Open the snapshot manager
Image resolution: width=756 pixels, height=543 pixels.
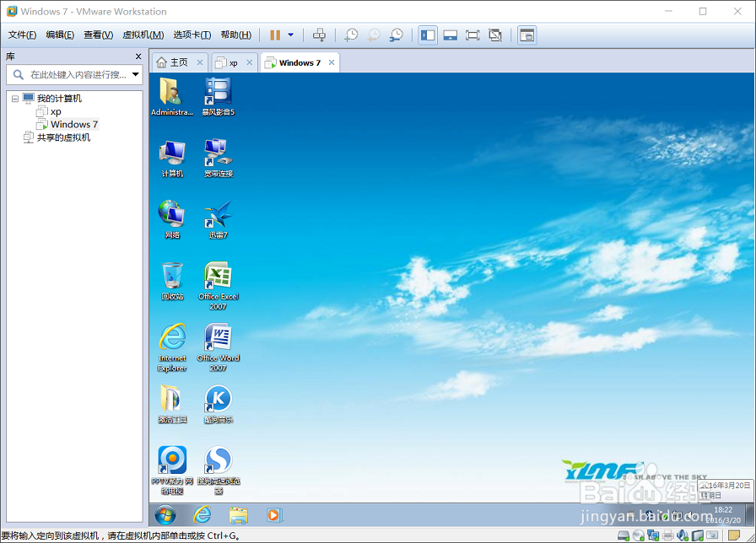point(397,35)
